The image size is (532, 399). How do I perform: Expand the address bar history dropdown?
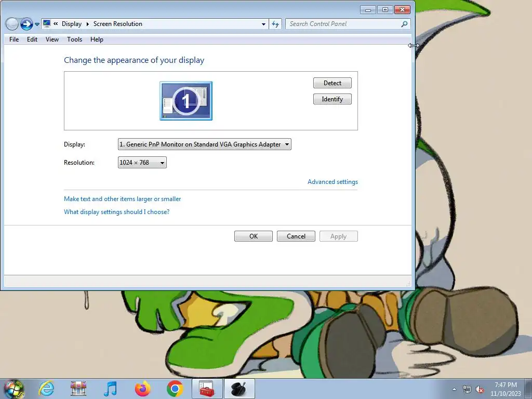pos(263,24)
